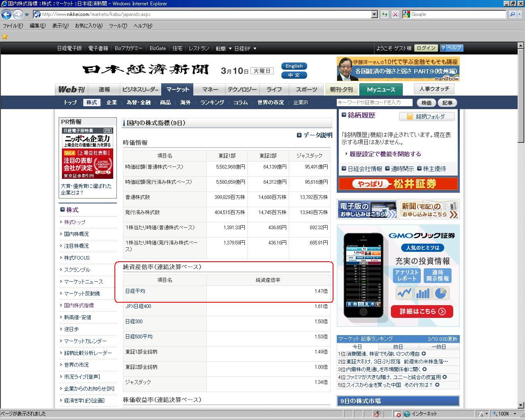
Task: Click the status bar zoom 100% icon
Action: point(495,414)
